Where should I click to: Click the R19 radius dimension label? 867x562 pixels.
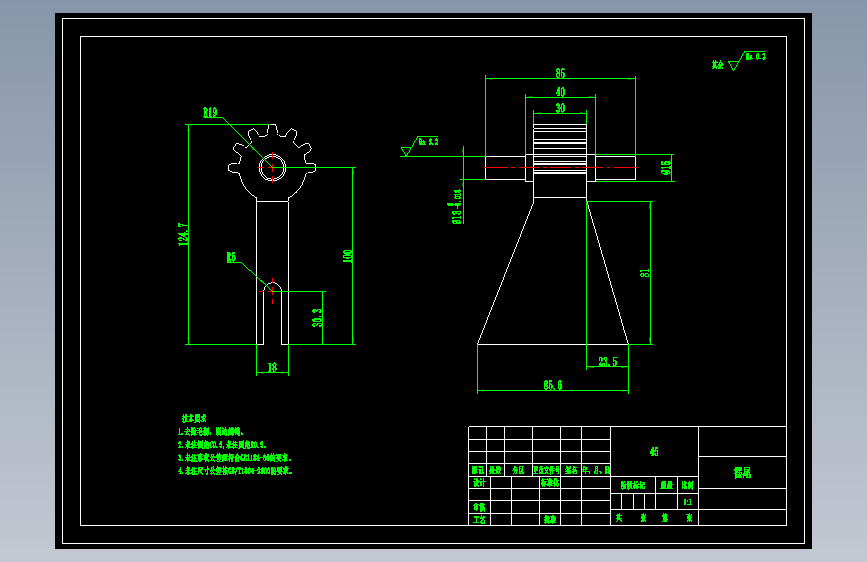[x=210, y=113]
